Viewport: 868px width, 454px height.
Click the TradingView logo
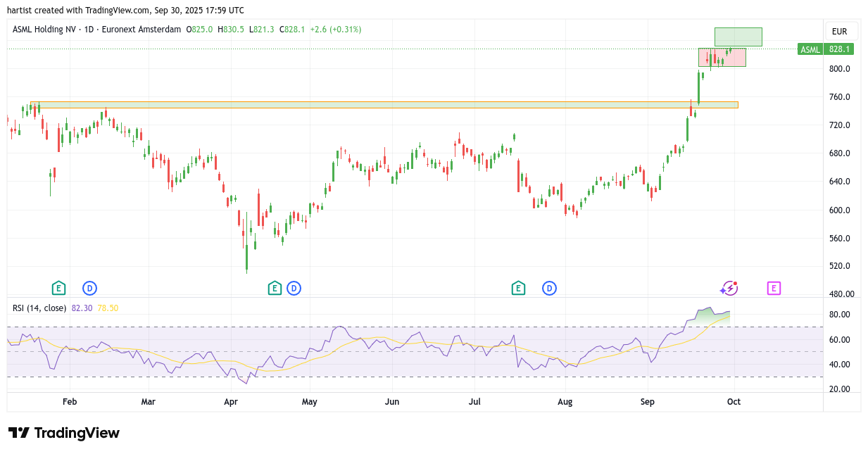[x=64, y=433]
